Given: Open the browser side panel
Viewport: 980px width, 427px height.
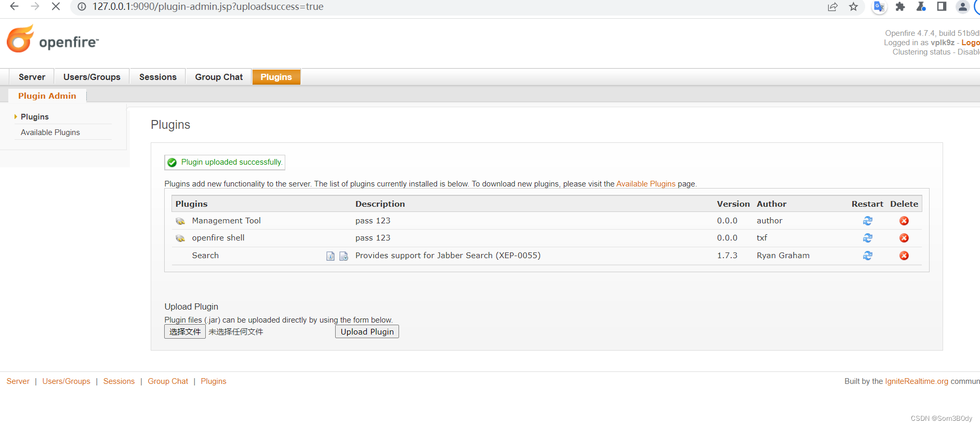Looking at the screenshot, I should [x=942, y=7].
